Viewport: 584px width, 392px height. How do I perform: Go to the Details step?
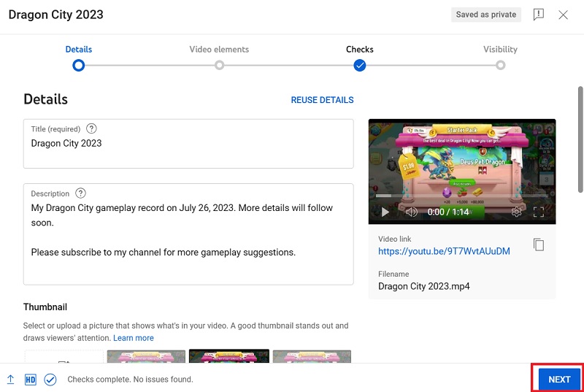[x=79, y=49]
